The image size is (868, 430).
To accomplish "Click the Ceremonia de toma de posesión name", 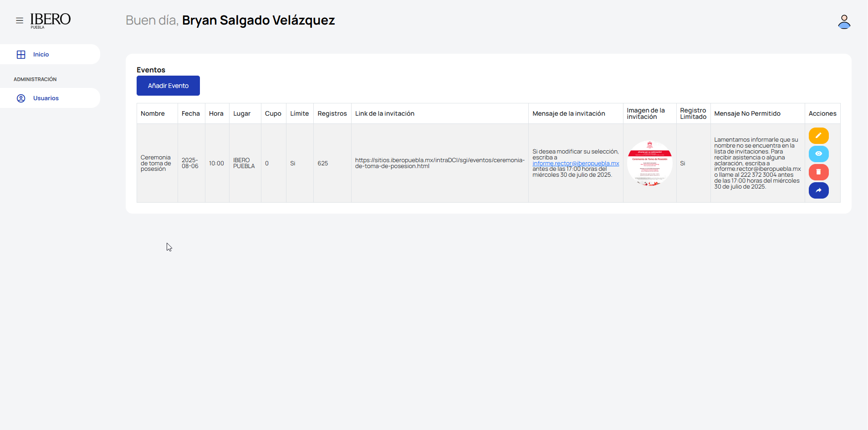I will 156,163.
